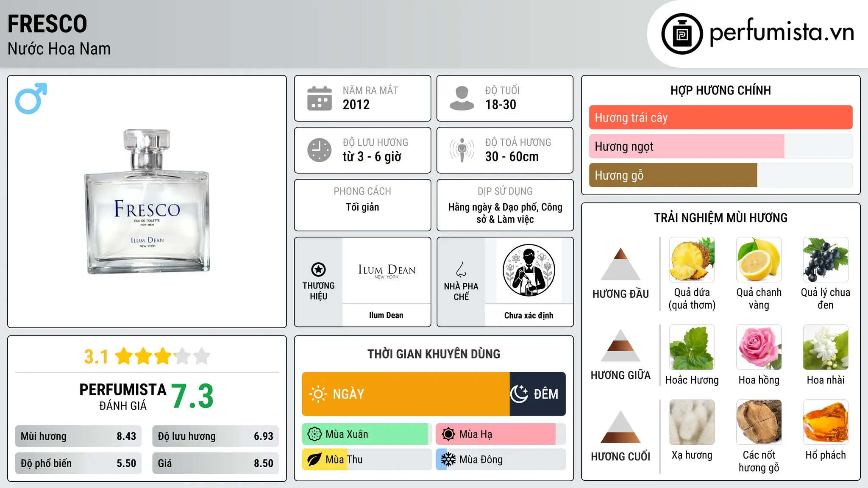Click the Hợp hương chính heading
Image resolution: width=868 pixels, height=488 pixels.
point(721,90)
